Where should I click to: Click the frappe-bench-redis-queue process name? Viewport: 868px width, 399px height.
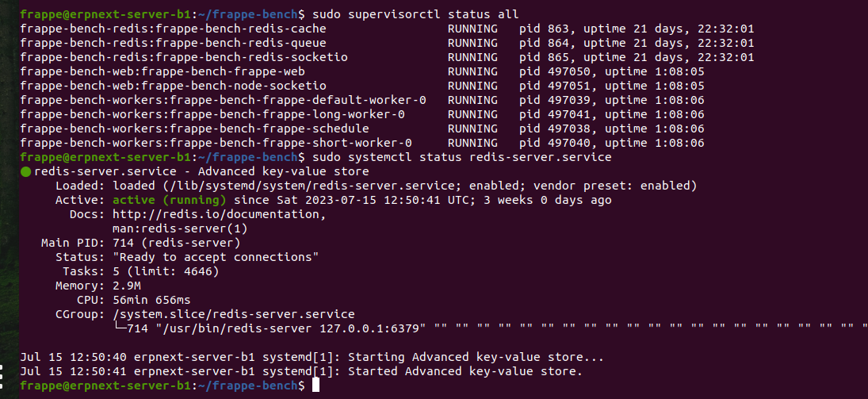174,43
